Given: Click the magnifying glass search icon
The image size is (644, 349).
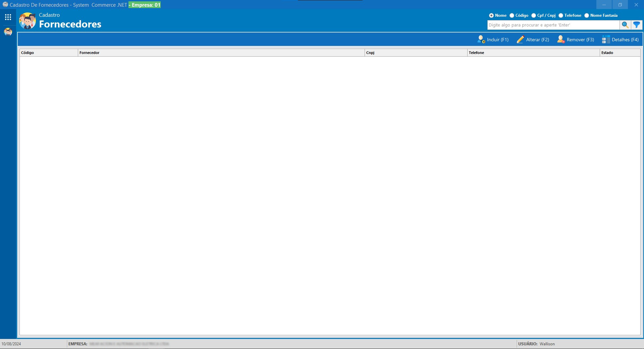Looking at the screenshot, I should 625,25.
